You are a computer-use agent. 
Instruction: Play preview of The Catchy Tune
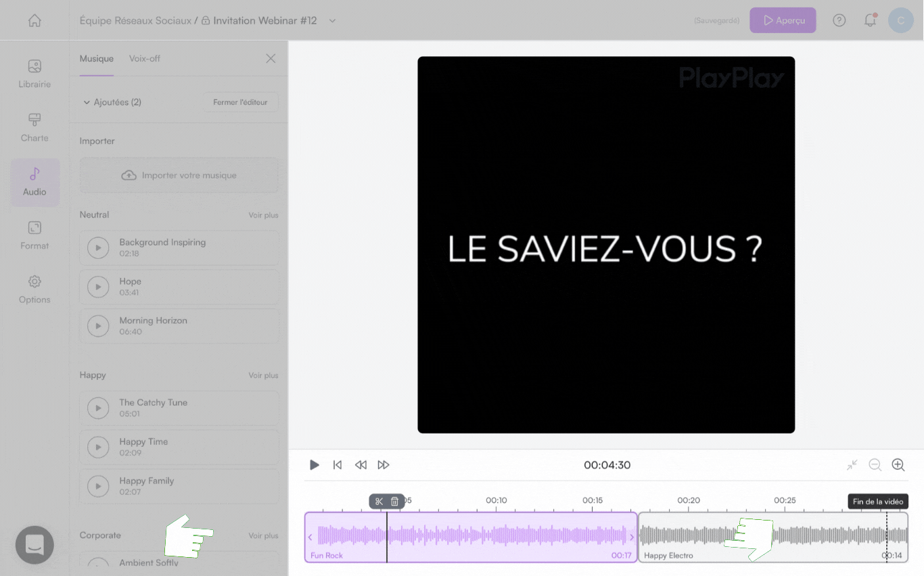click(98, 408)
